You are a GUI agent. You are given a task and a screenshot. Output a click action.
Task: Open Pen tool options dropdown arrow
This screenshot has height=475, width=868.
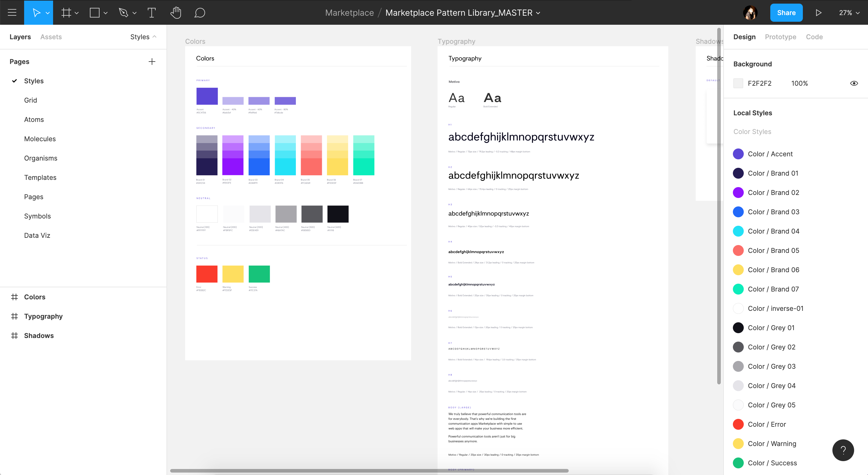point(135,13)
